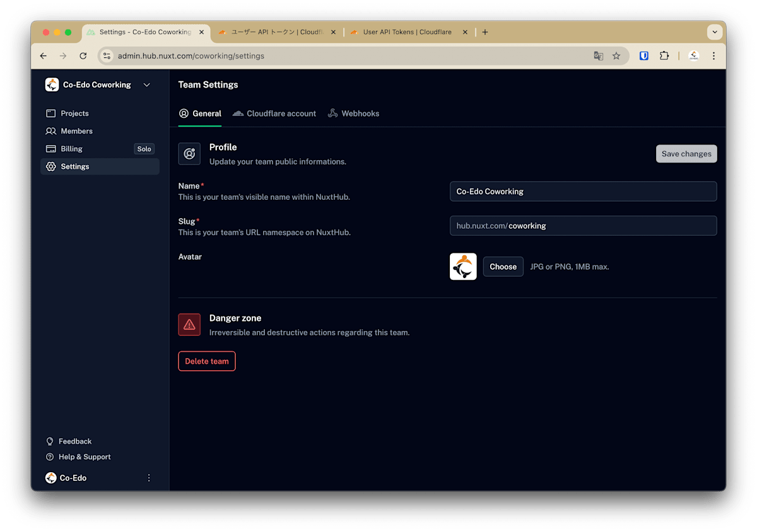Image resolution: width=757 pixels, height=532 pixels.
Task: Close the User API Tokens tab
Action: point(465,32)
